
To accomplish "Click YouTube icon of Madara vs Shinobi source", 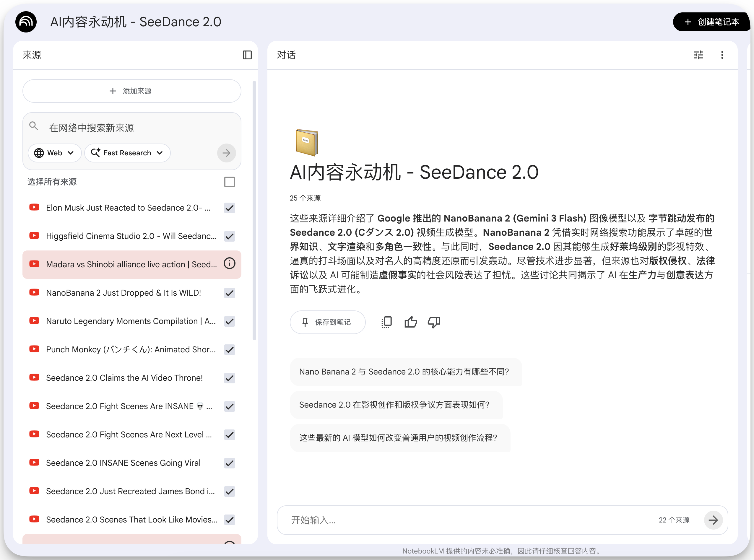I will (34, 264).
